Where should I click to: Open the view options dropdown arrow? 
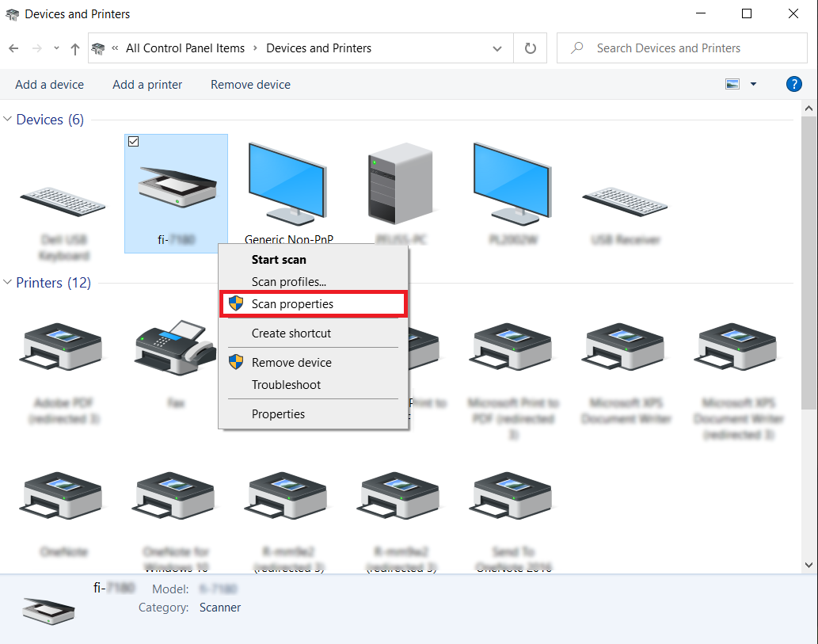tap(753, 84)
